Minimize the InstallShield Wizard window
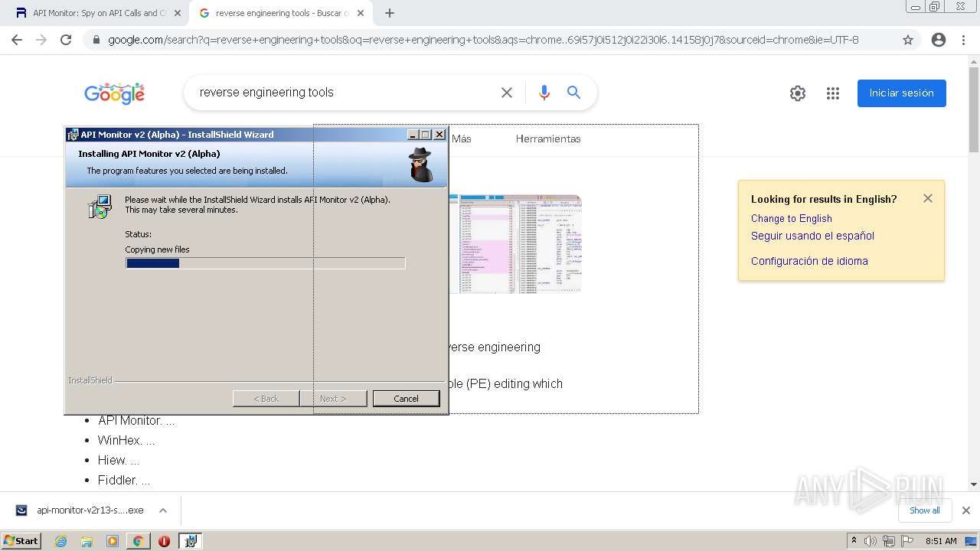Image resolution: width=980 pixels, height=551 pixels. 413,135
